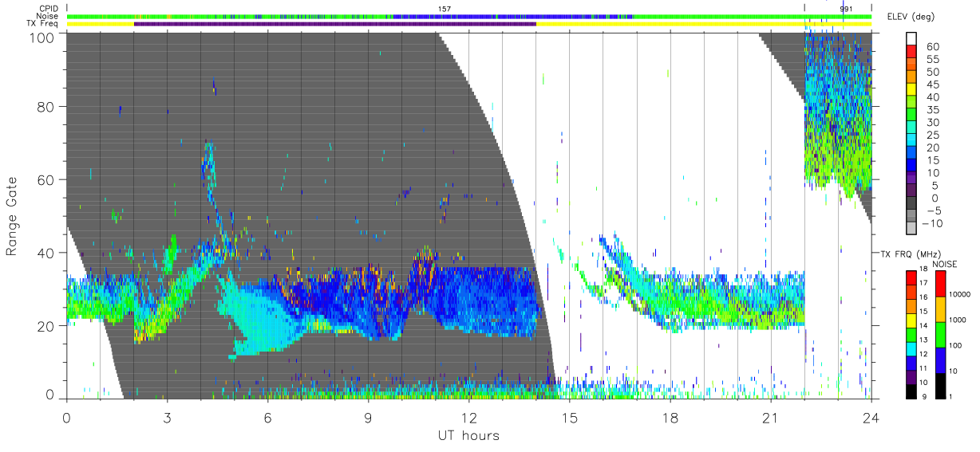980x452 pixels.
Task: Click the red top segment of TX FRQ colorbar
Action: [911, 277]
